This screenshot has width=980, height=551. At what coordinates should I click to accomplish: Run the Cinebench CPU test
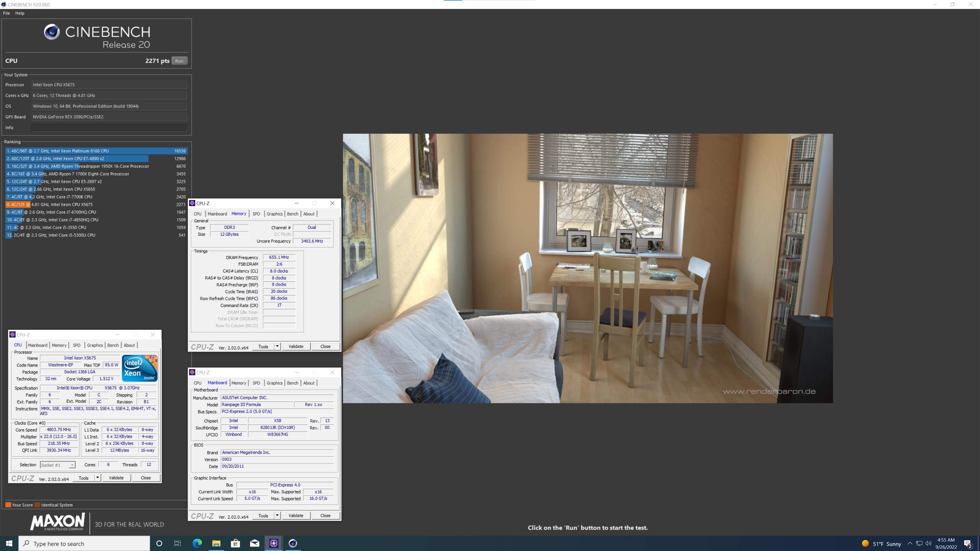click(179, 61)
